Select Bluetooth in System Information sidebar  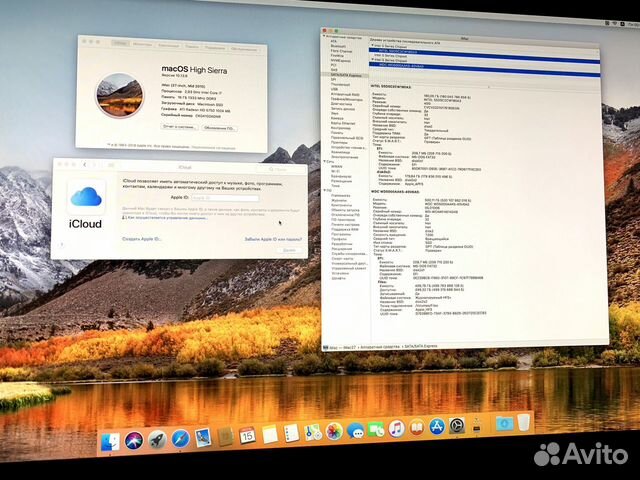click(x=338, y=46)
